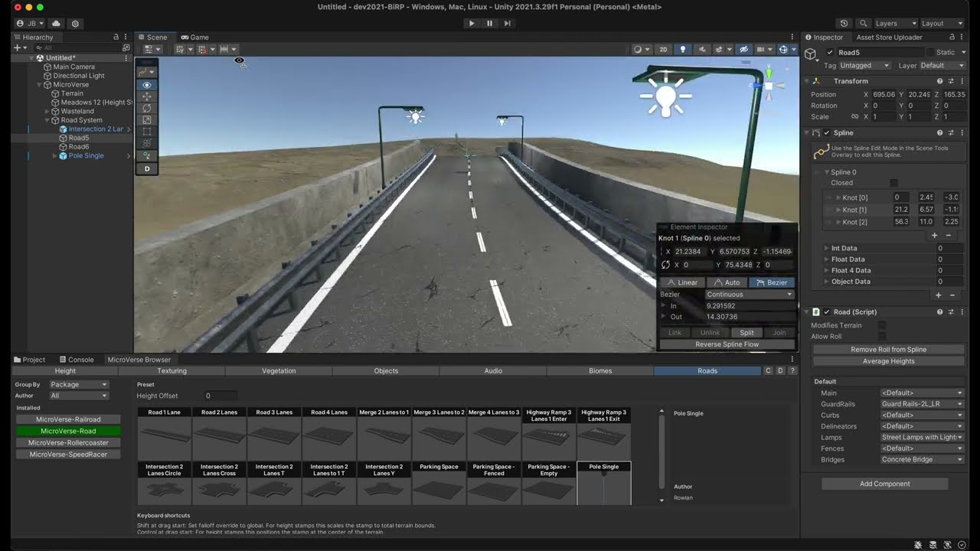Select the Transform tool in scene overlay
Screen dimensions: 980x551
tap(147, 143)
